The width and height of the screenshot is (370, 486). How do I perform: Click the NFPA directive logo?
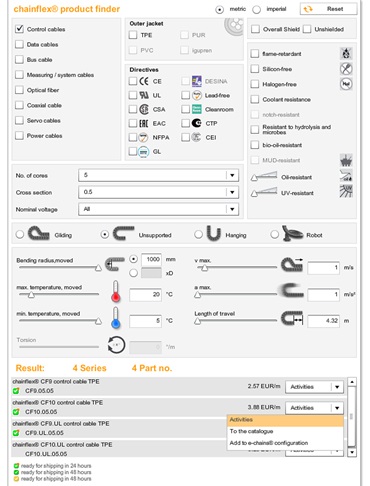[x=144, y=137]
